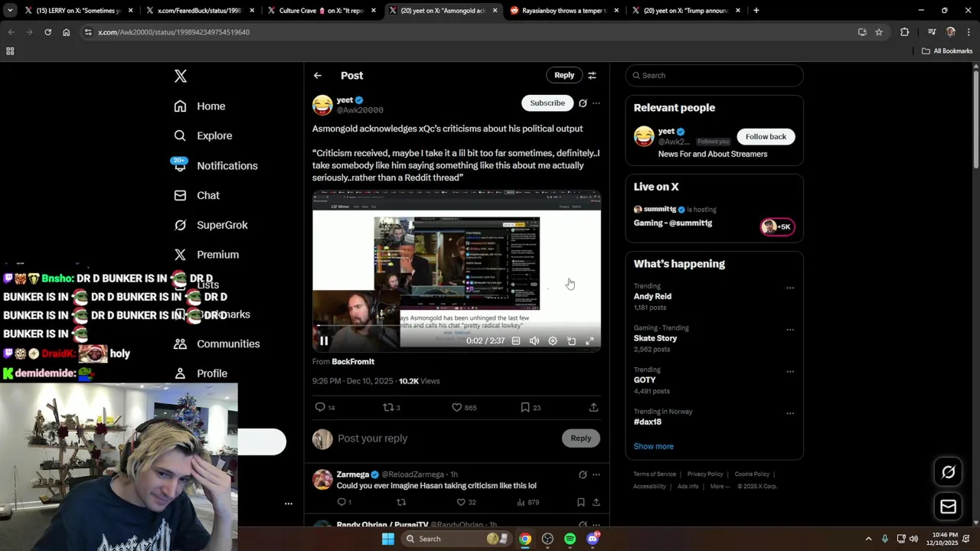This screenshot has width=980, height=551.
Task: Click the browser address bar URL
Action: [174, 32]
